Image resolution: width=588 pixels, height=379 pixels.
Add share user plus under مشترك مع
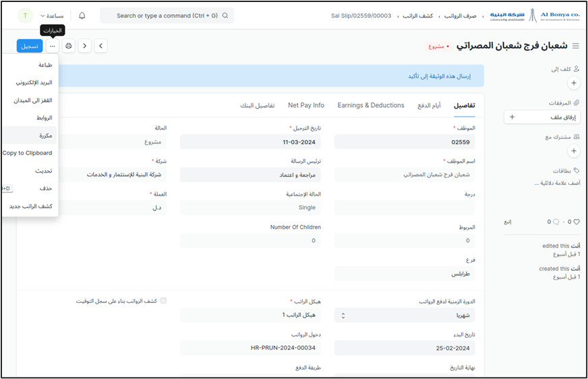pos(574,151)
